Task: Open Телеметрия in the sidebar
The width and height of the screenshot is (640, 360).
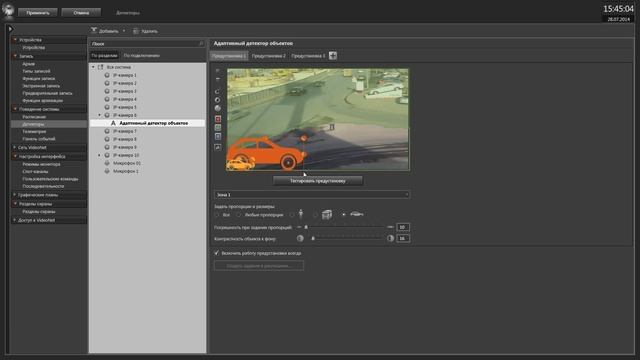Action: pos(34,131)
